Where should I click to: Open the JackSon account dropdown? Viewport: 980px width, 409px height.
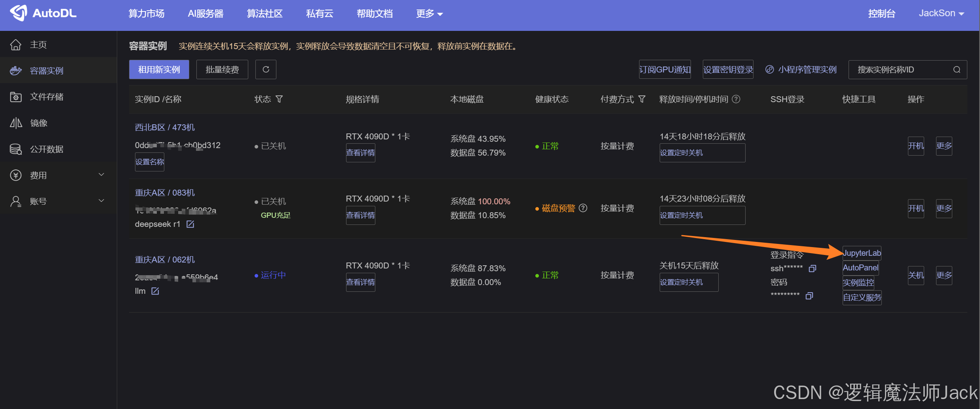click(x=941, y=13)
